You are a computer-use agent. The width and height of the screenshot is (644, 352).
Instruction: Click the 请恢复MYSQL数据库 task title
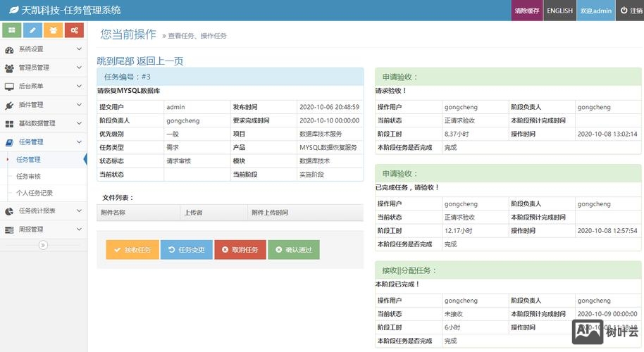click(128, 91)
